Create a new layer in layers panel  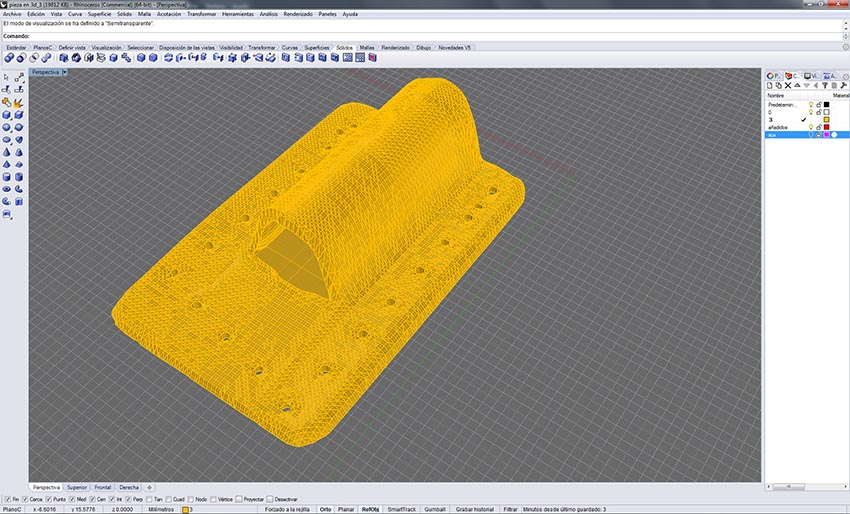770,86
